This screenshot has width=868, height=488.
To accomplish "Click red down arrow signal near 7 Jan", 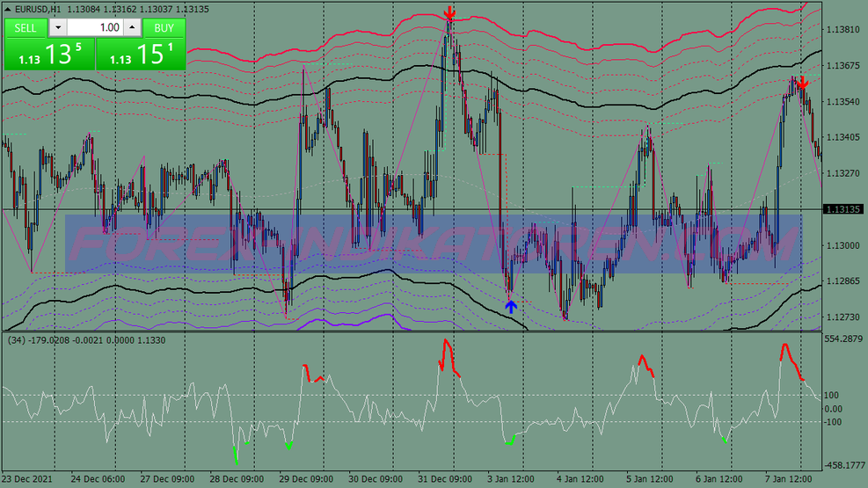I will coord(803,83).
